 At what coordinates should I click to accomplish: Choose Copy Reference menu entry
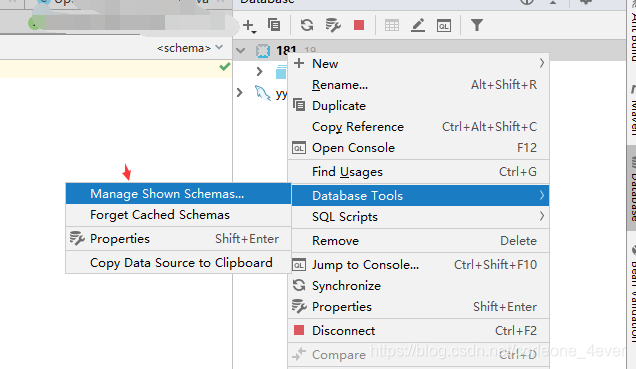pos(418,127)
